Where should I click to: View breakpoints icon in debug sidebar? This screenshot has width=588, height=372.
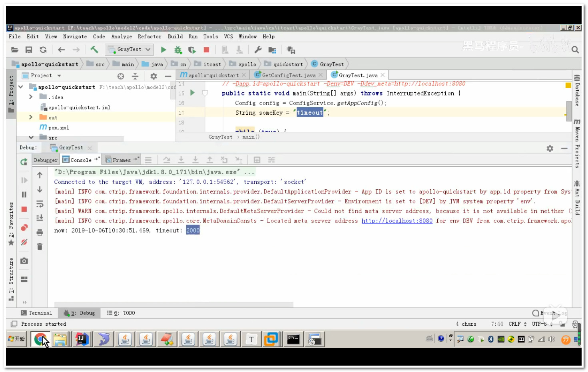coord(24,227)
